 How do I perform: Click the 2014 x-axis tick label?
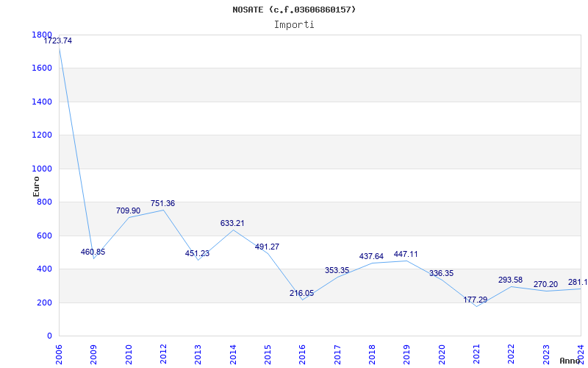pos(233,355)
